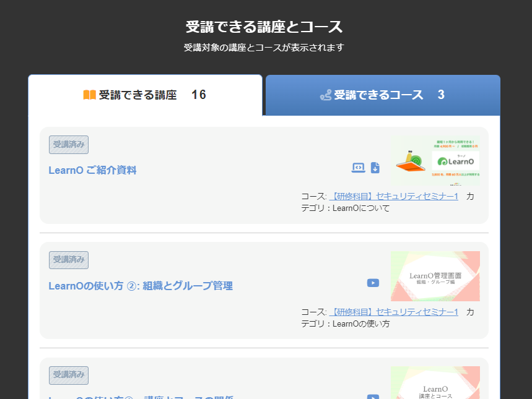Open LearnOの使い方 ②: 組織とグループ管理 title
The image size is (532, 399).
141,286
